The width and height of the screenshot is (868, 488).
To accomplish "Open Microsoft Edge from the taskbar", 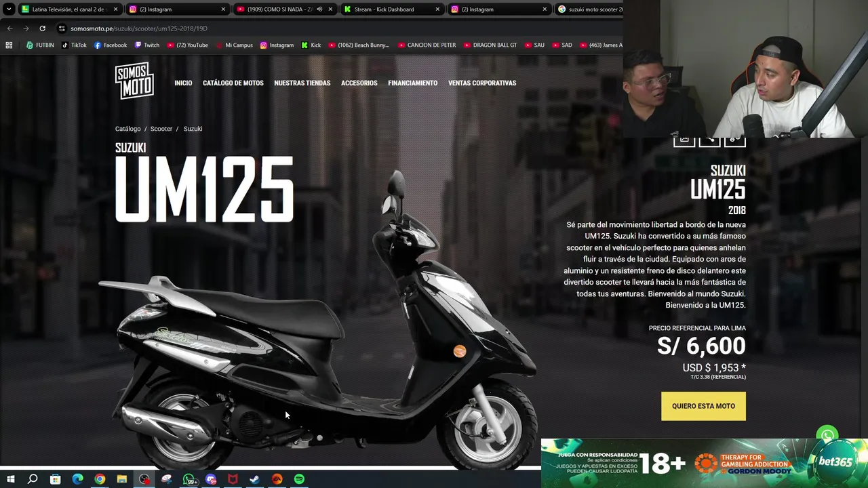I will click(77, 479).
